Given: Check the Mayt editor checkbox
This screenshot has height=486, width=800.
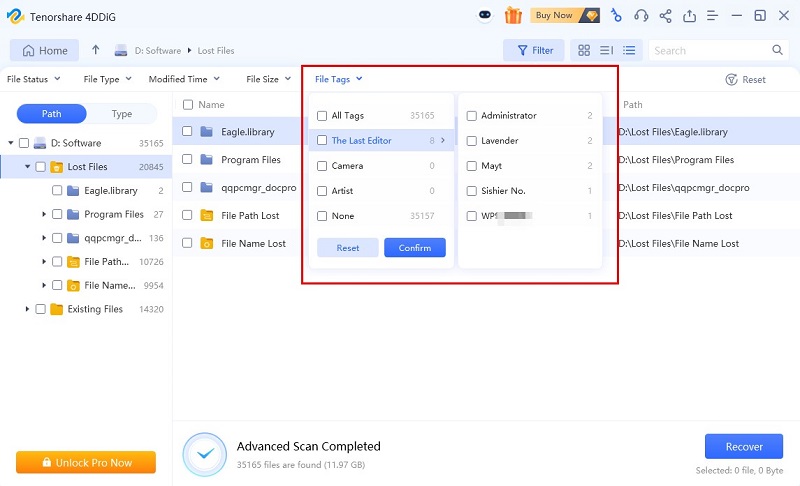Looking at the screenshot, I should (x=472, y=166).
